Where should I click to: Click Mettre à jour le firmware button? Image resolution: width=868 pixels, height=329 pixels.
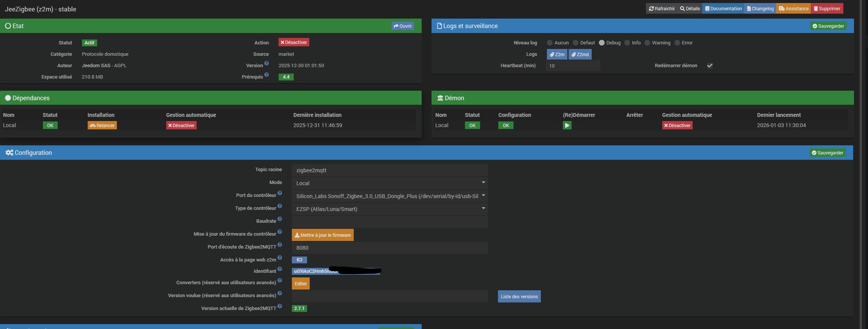pos(323,235)
